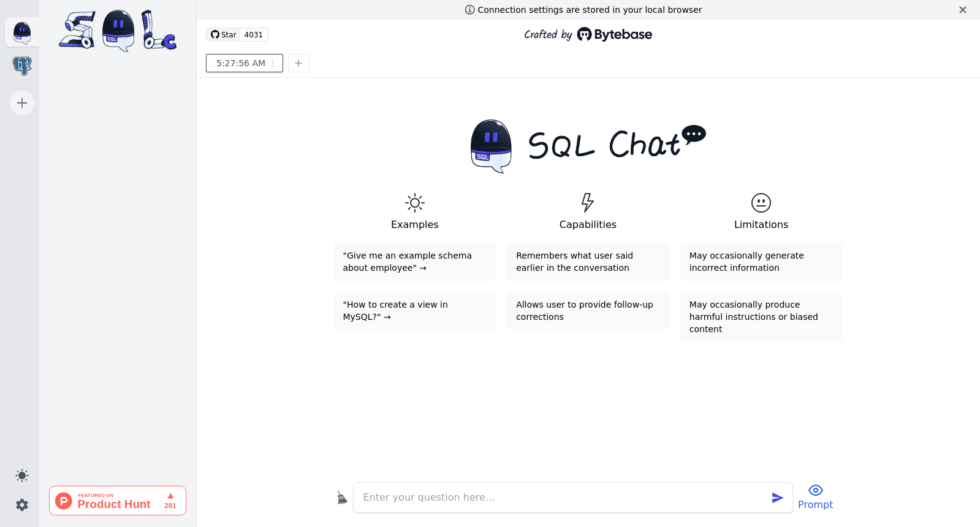Screen dimensions: 980x527
Task: Send the question with the arrow
Action: [778, 498]
